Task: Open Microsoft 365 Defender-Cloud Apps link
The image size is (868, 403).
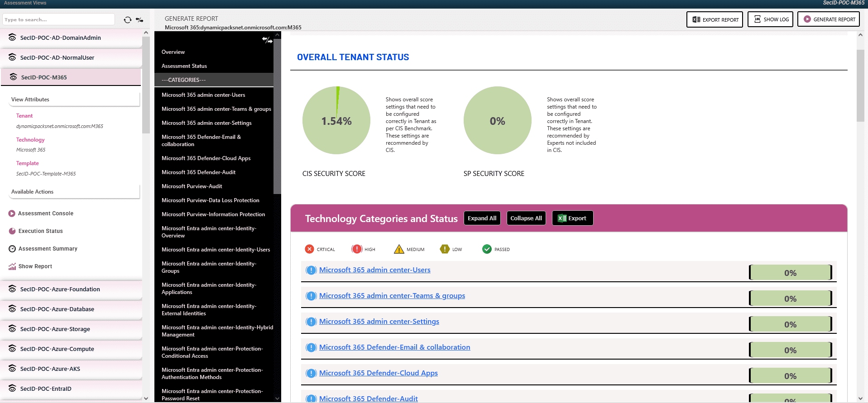Action: pos(378,373)
